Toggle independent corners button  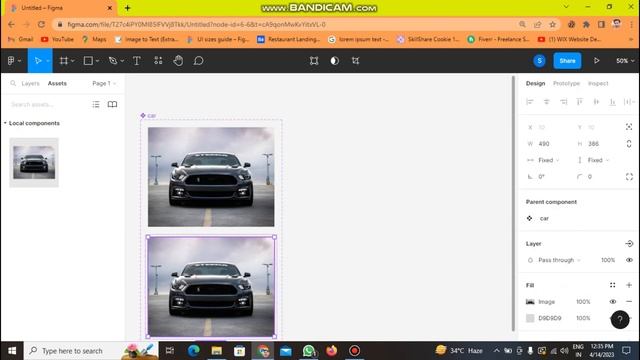629,177
